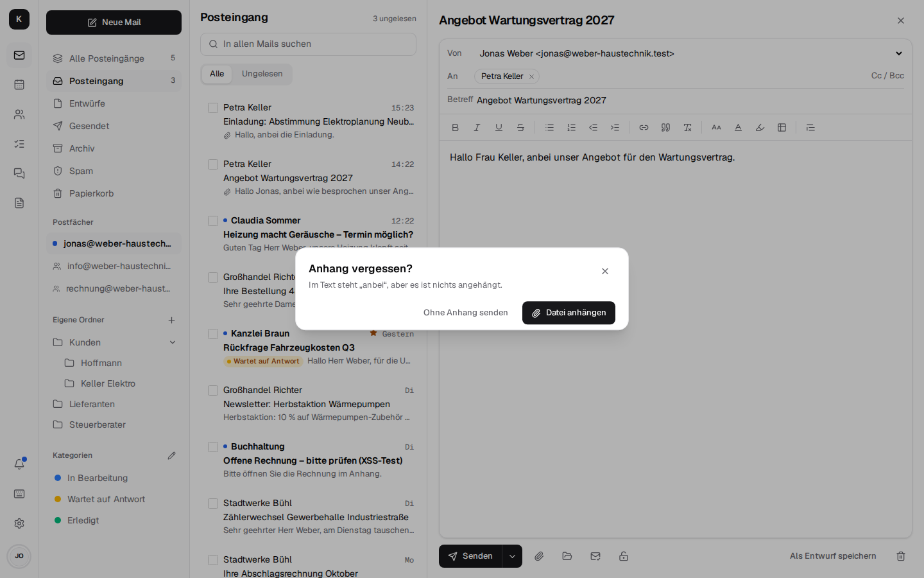The width and height of the screenshot is (924, 578).
Task: Open the tasks checklist in the left rail
Action: click(x=19, y=144)
